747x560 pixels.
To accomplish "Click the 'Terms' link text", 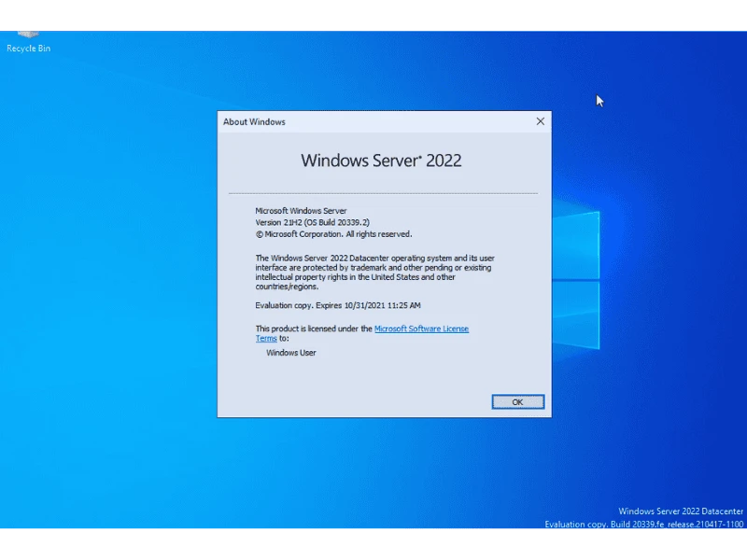I will click(x=266, y=338).
